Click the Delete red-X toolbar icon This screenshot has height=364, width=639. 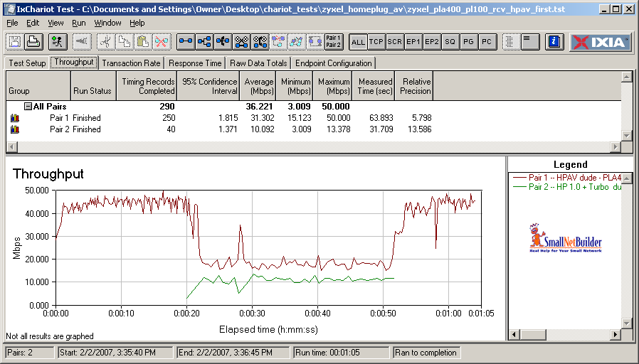pyautogui.click(x=162, y=41)
